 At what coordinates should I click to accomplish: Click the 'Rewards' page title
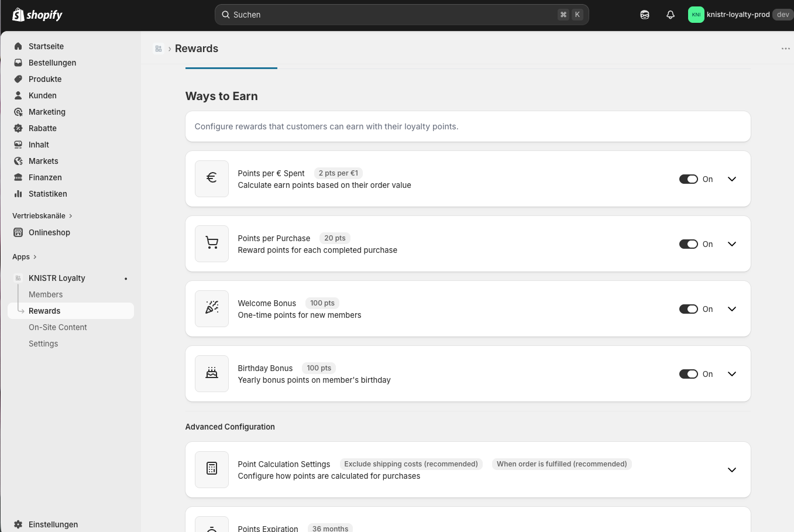pyautogui.click(x=197, y=49)
